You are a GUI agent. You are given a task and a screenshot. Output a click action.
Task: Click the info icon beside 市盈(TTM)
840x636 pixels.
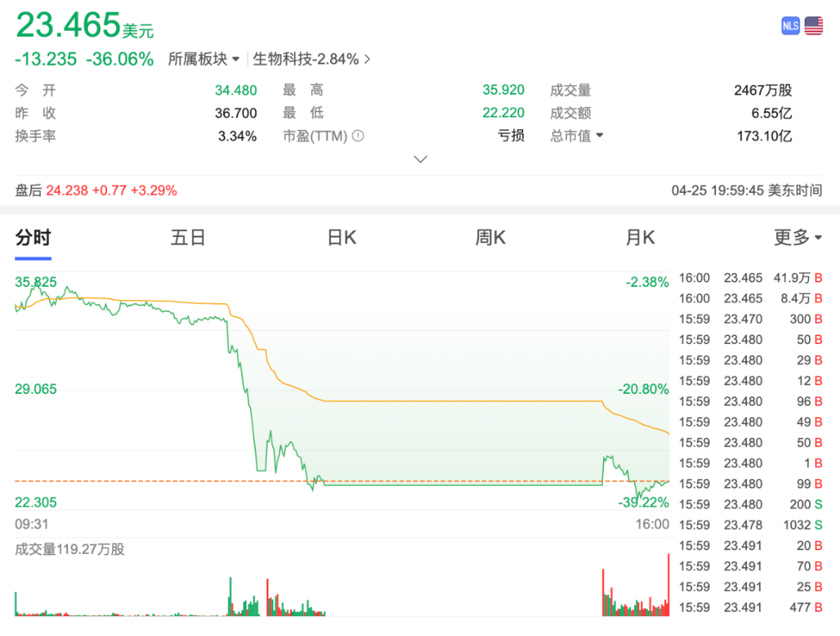pyautogui.click(x=358, y=136)
